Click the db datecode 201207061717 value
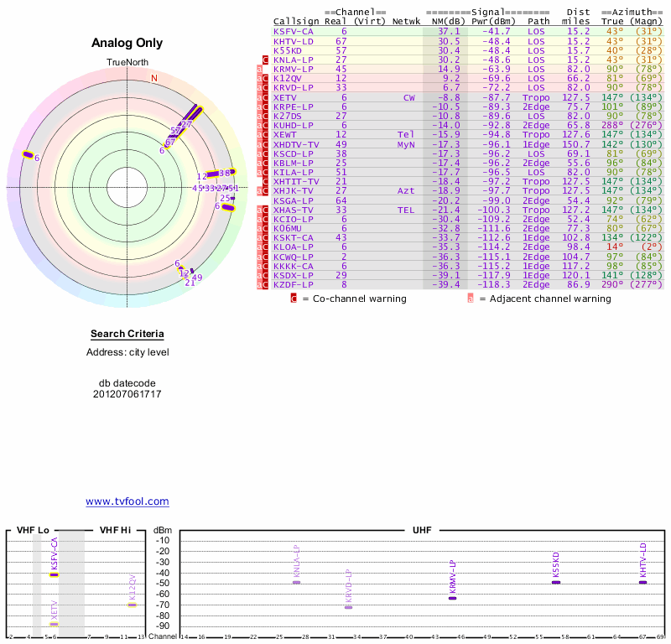Viewport: 671px width, 644px height. point(127,394)
